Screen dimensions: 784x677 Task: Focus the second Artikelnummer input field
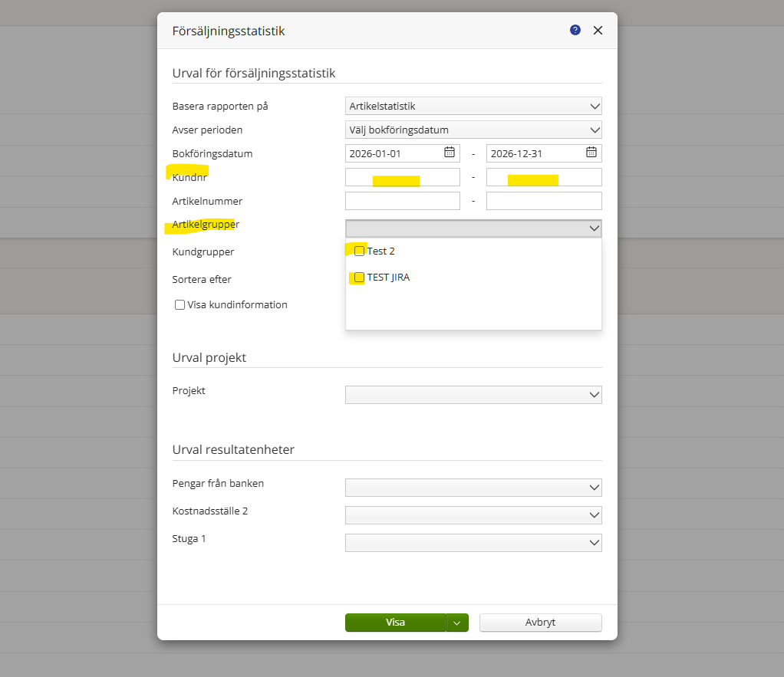pos(544,201)
